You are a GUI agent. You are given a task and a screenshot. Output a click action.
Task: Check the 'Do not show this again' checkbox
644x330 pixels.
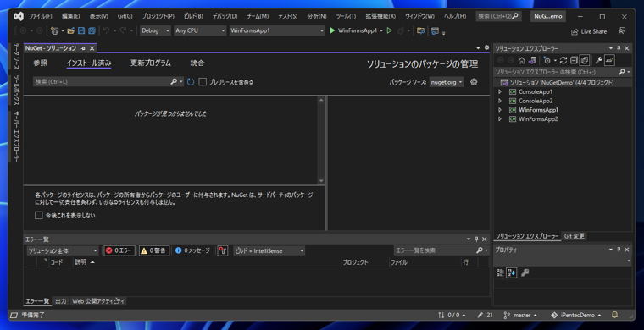39,215
